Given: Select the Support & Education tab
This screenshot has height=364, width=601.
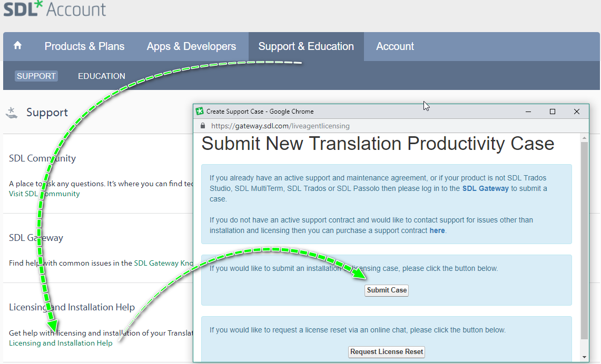Looking at the screenshot, I should pyautogui.click(x=306, y=46).
